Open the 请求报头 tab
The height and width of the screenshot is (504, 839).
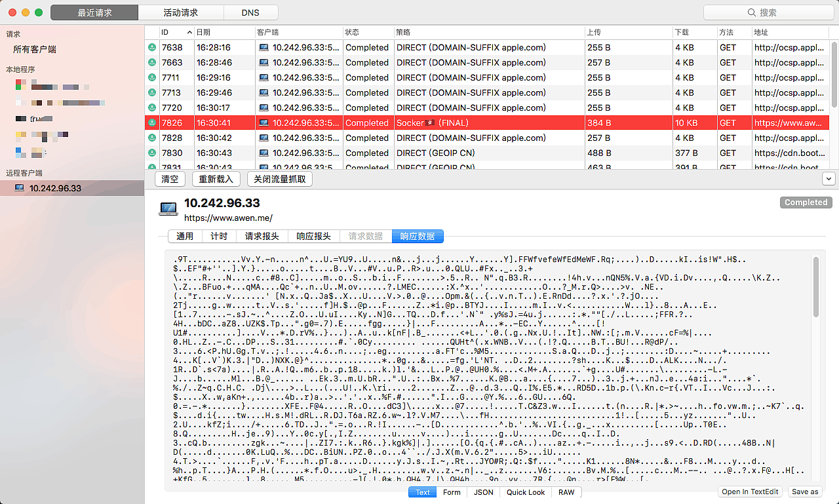pyautogui.click(x=262, y=236)
